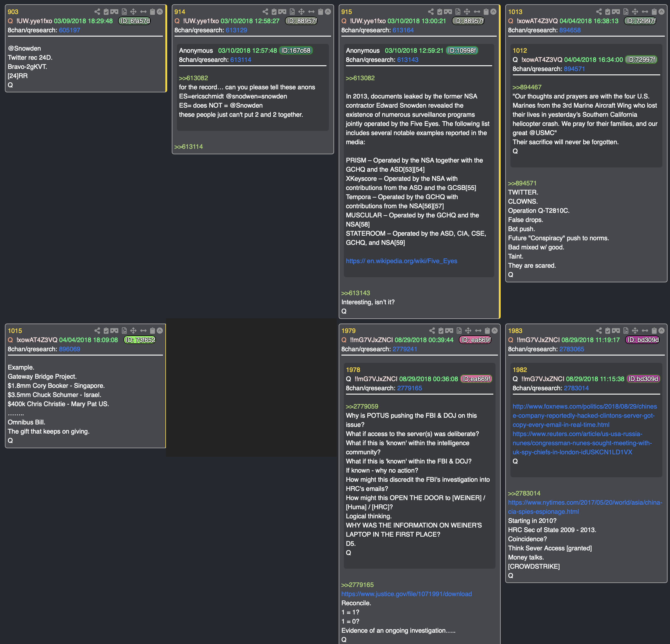The width and height of the screenshot is (670, 644).
Task: Click the horizontal arrows icon on post 914
Action: coord(311,12)
